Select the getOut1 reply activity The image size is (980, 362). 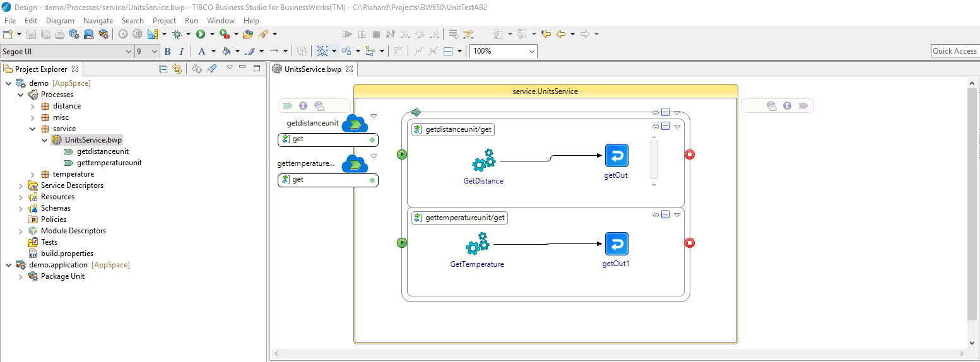coord(617,244)
